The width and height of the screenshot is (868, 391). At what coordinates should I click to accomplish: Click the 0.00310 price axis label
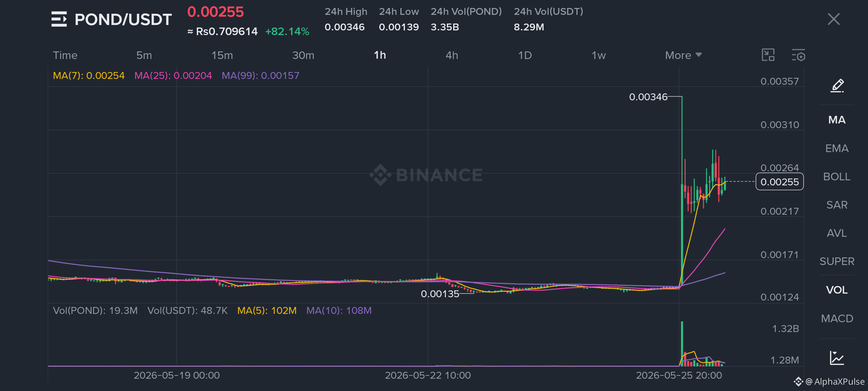(779, 125)
